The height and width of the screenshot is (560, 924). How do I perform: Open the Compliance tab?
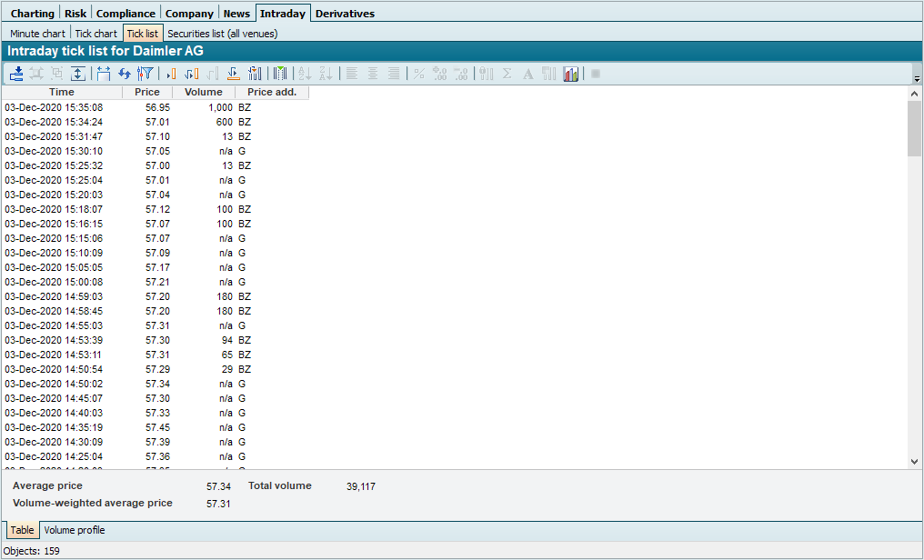[126, 14]
